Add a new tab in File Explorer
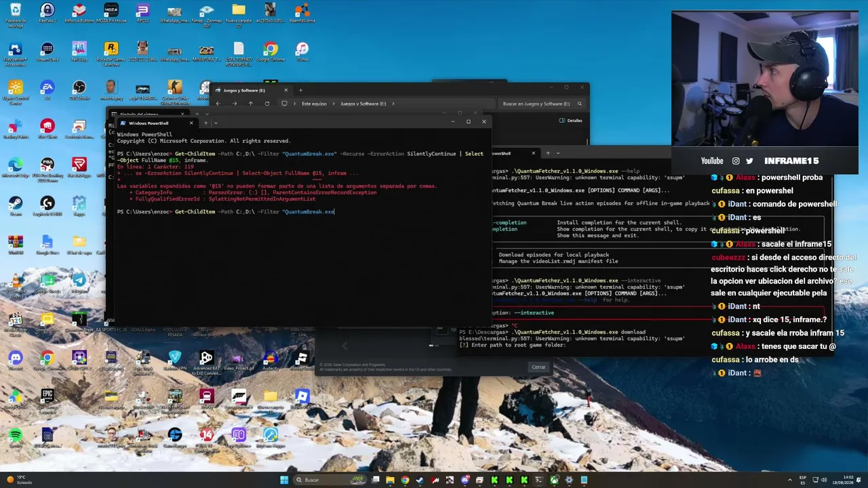 (x=300, y=90)
